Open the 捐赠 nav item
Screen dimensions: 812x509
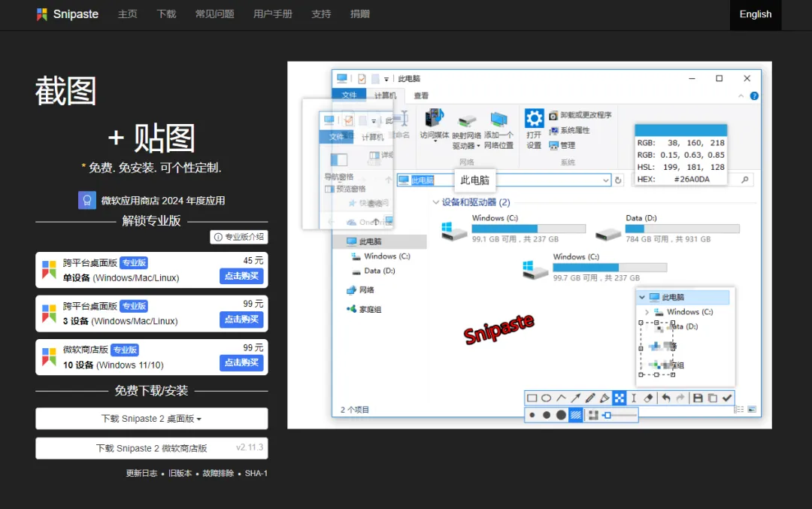coord(360,14)
